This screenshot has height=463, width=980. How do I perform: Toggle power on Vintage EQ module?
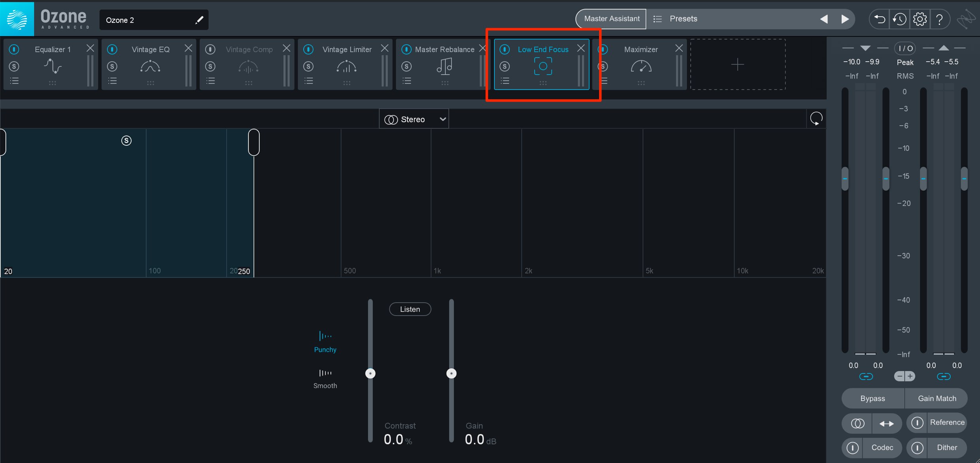(x=112, y=49)
